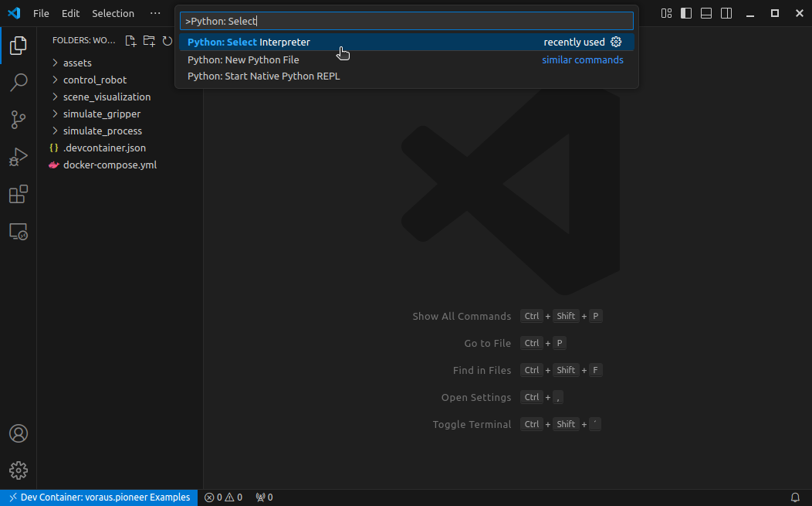Open the File menu

point(41,13)
